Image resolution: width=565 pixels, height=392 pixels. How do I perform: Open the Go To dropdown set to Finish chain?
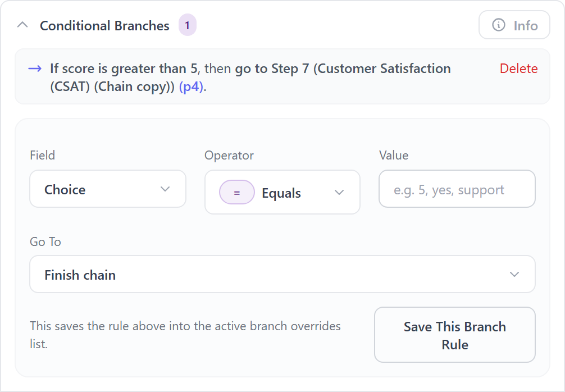pos(282,275)
